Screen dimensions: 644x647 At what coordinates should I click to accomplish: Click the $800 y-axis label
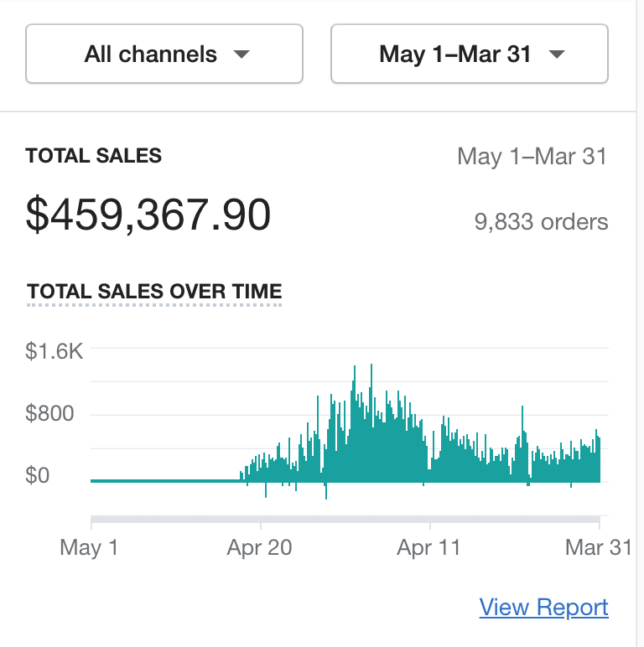pos(49,413)
